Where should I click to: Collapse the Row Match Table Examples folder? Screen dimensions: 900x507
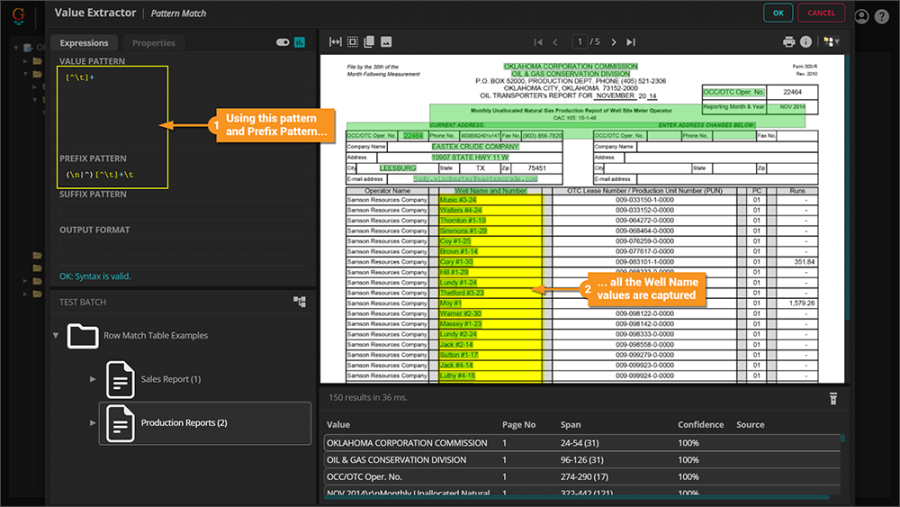point(56,335)
